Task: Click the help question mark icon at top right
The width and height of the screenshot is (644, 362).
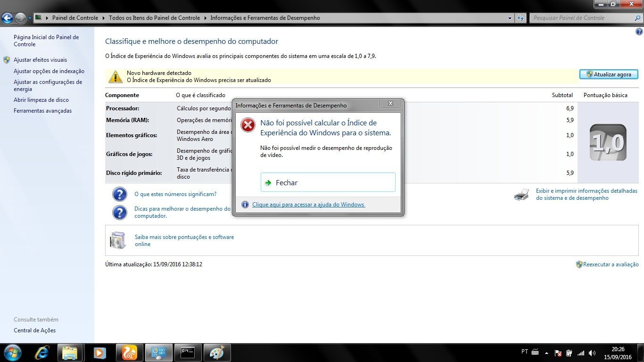Action: (x=639, y=32)
